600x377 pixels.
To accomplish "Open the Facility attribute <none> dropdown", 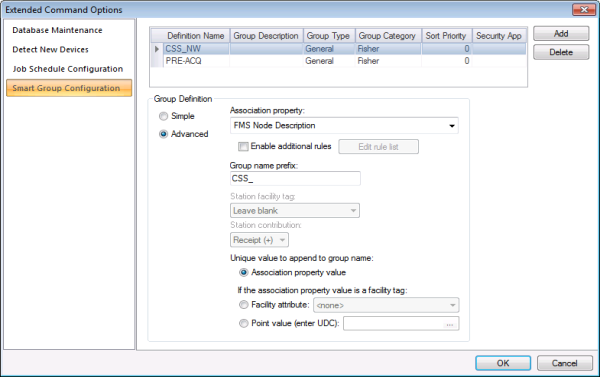I will coord(386,305).
